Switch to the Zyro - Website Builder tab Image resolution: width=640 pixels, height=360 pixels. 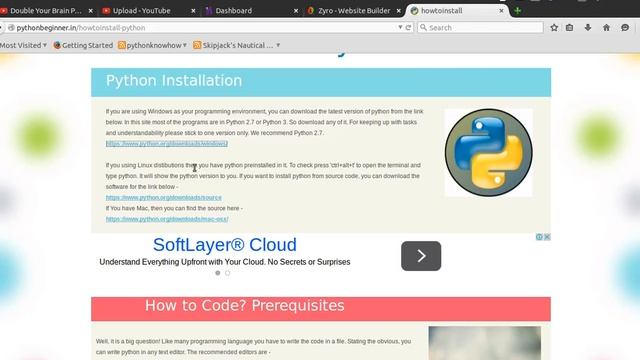tap(354, 11)
